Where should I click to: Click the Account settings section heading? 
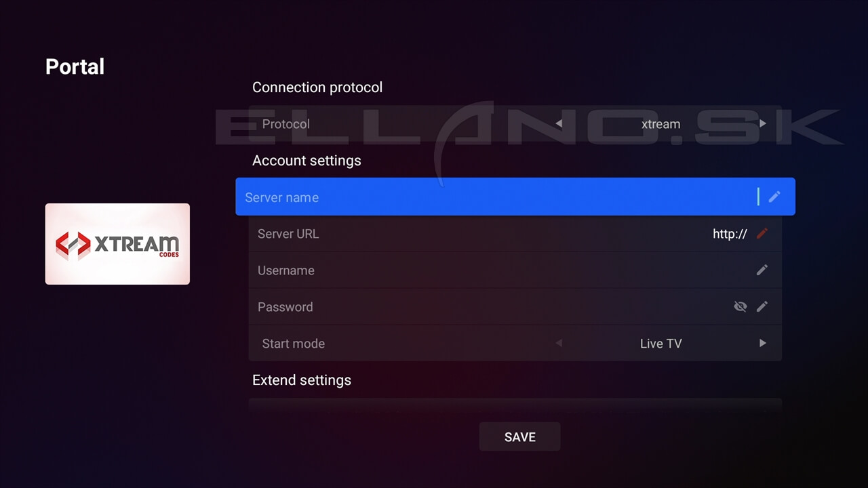click(307, 161)
